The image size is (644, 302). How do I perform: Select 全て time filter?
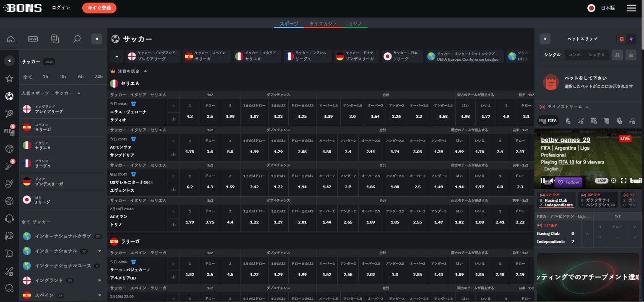28,77
